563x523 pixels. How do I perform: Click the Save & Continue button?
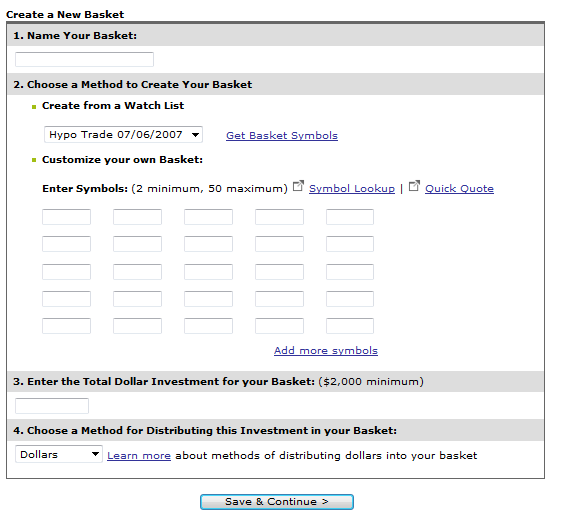pos(277,502)
